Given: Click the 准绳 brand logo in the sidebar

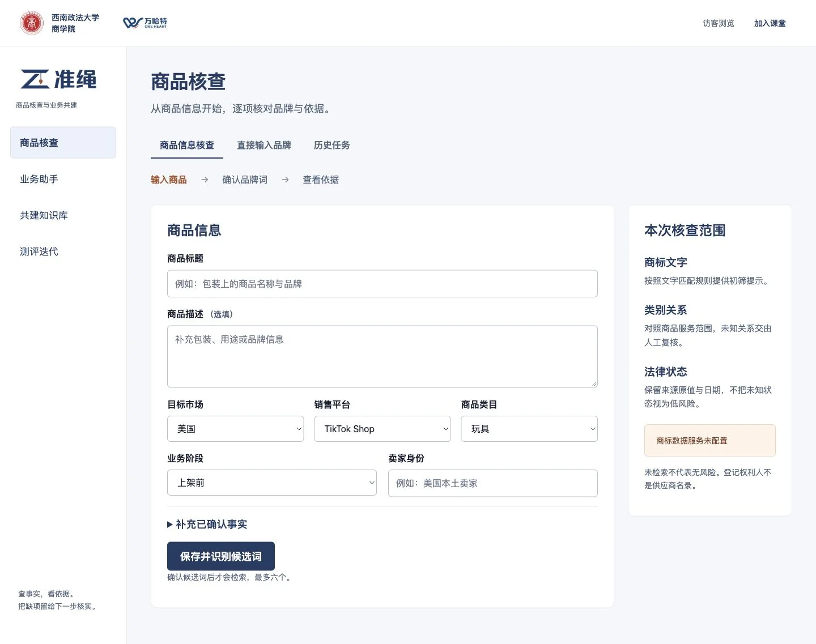Looking at the screenshot, I should coord(58,79).
